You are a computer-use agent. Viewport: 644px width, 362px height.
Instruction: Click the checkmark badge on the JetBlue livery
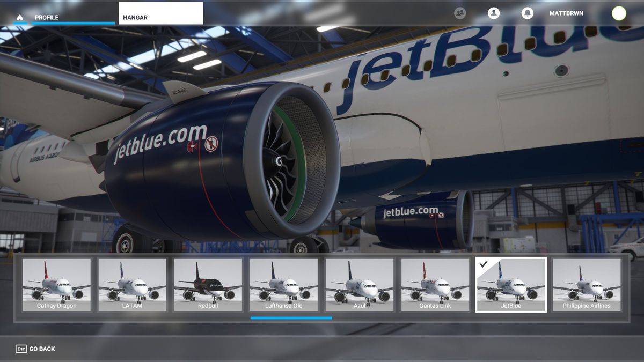pos(485,264)
